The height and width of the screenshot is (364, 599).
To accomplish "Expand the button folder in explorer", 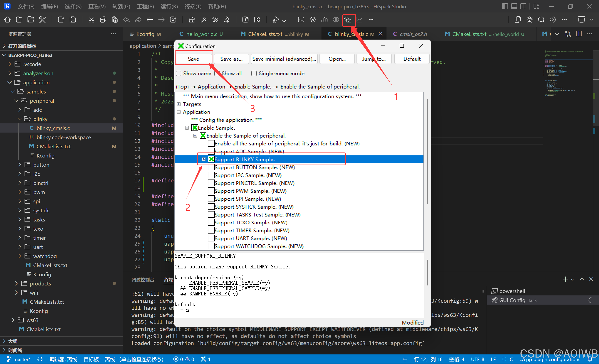I will 41,165.
